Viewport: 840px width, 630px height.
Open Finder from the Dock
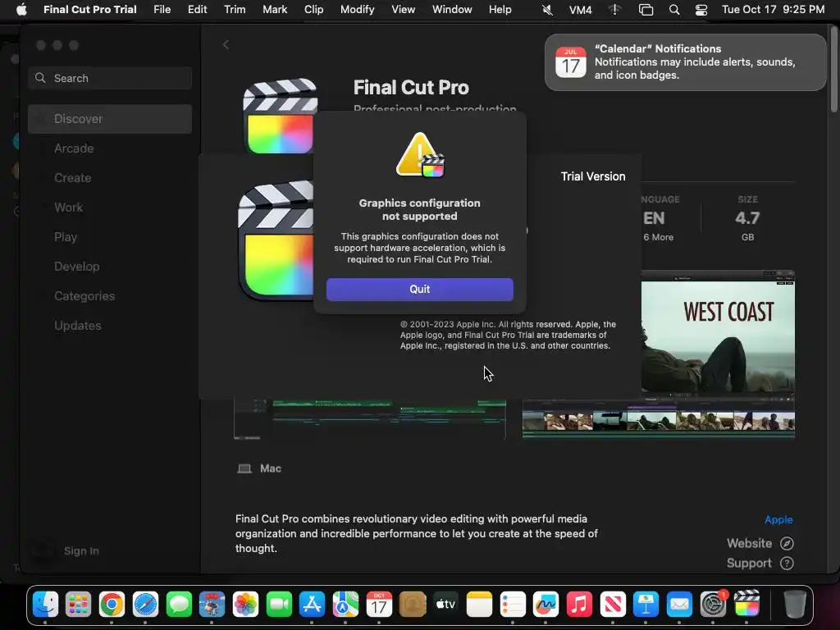(x=46, y=605)
